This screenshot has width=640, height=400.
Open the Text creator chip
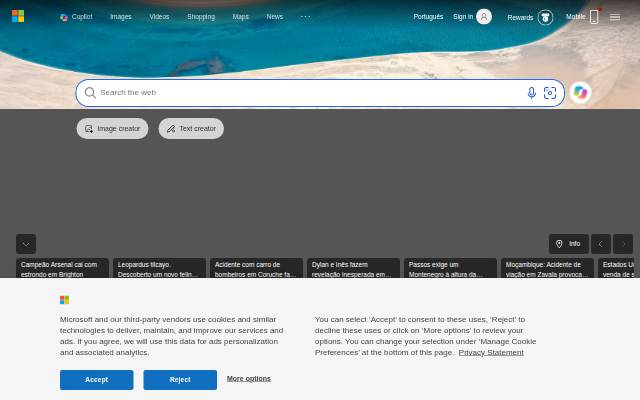[191, 129]
